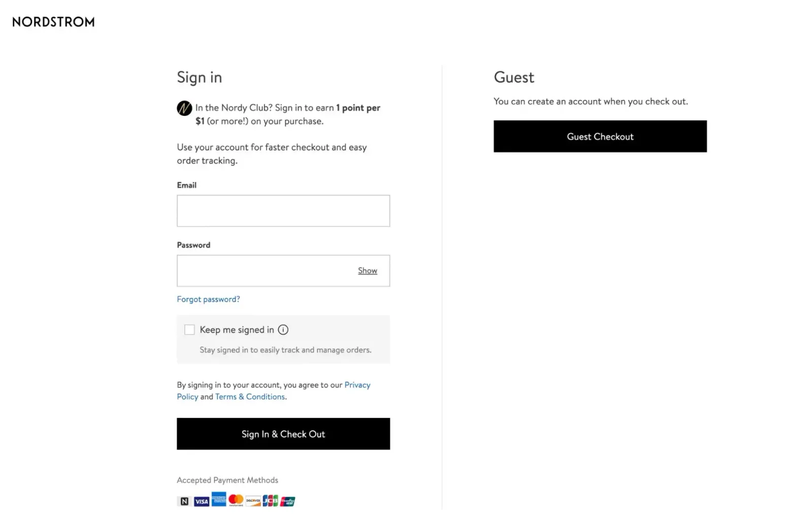The width and height of the screenshot is (812, 516).
Task: Continue with the Guest Checkout button
Action: 600,136
